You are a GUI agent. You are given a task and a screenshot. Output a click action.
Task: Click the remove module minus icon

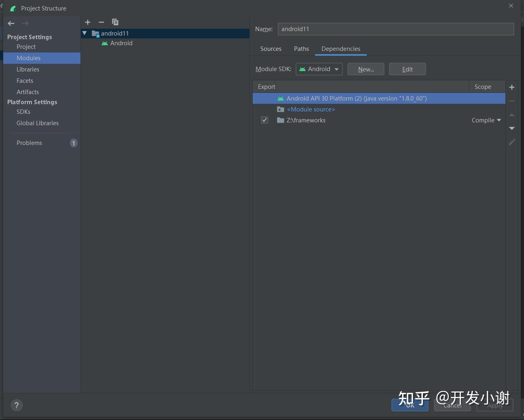click(x=101, y=22)
